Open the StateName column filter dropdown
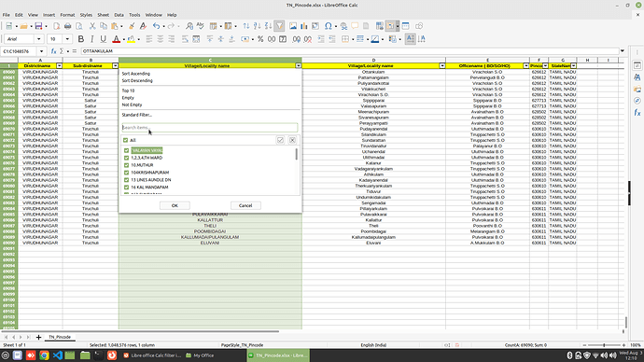 click(574, 65)
